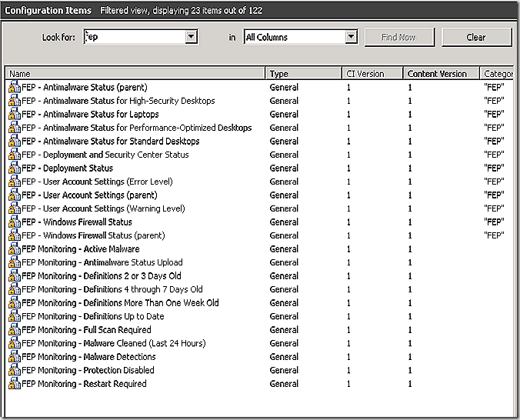
Task: Click icon beside Antimalware Status Upload
Action: [15, 262]
